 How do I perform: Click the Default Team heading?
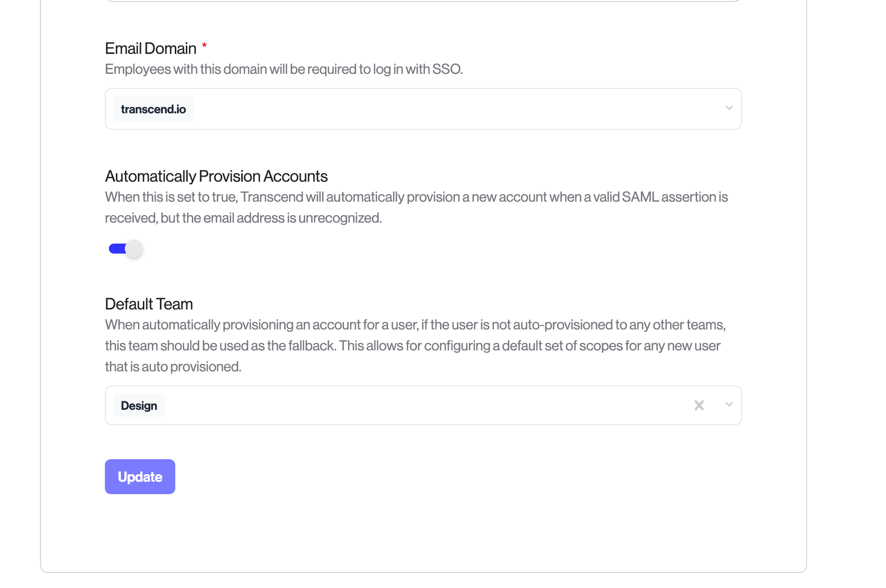149,304
